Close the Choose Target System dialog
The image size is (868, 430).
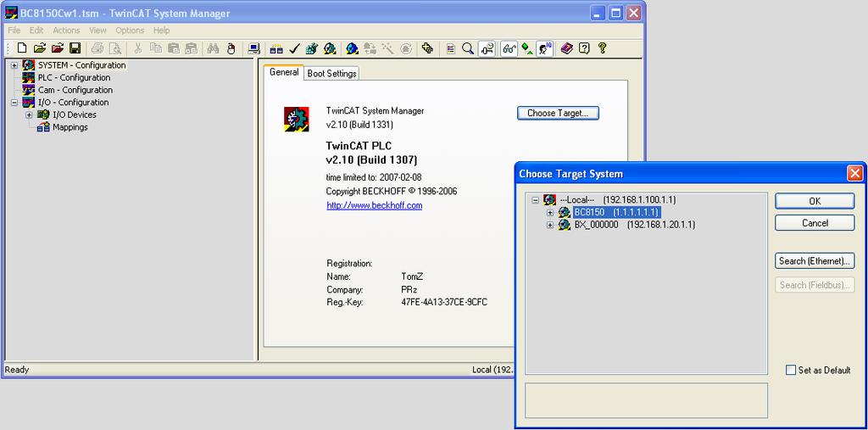[854, 174]
